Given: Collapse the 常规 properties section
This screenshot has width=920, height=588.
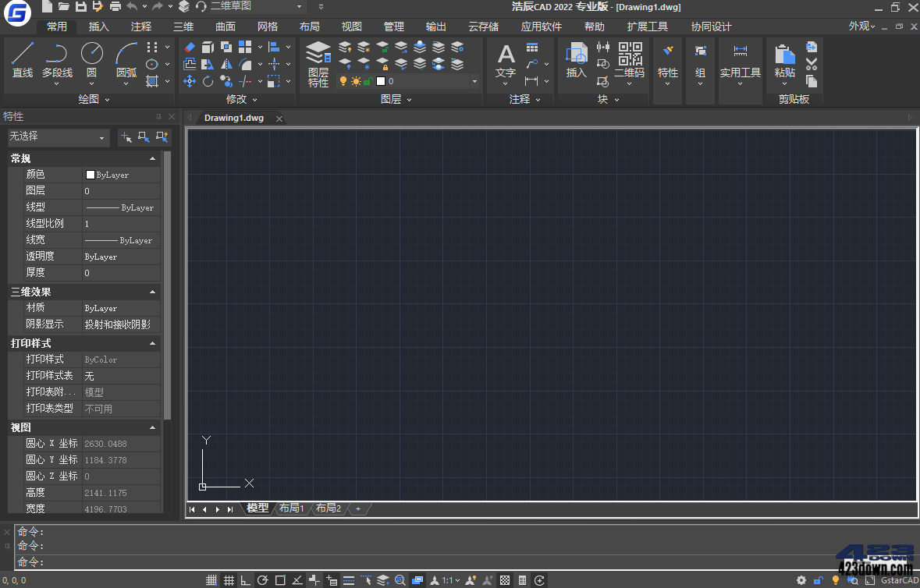Looking at the screenshot, I should pyautogui.click(x=153, y=158).
